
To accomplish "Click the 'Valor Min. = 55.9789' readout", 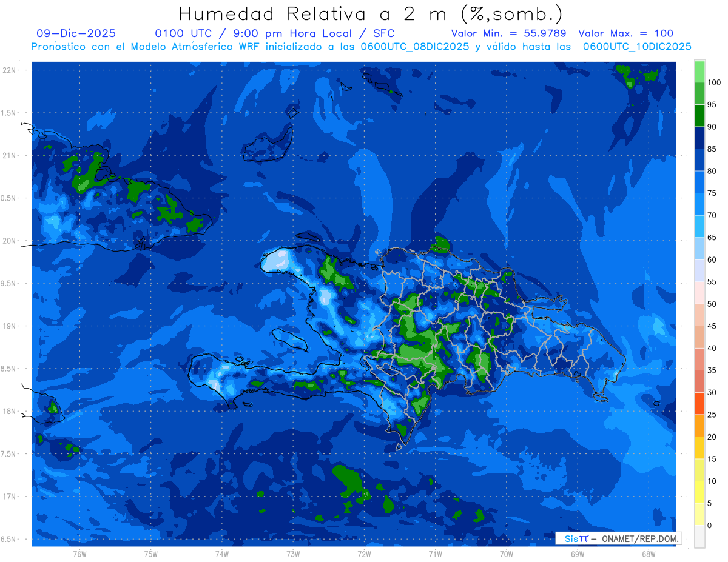I will (508, 34).
